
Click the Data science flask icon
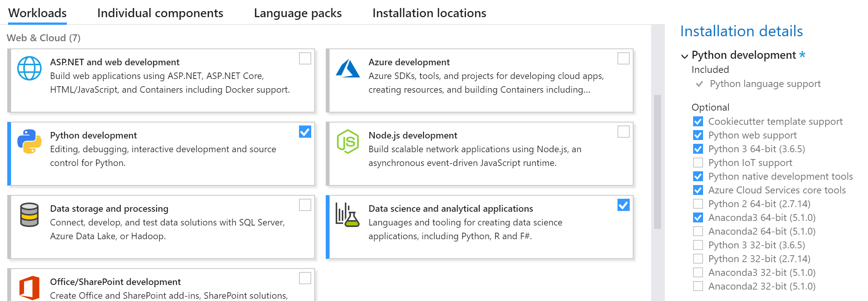[348, 215]
